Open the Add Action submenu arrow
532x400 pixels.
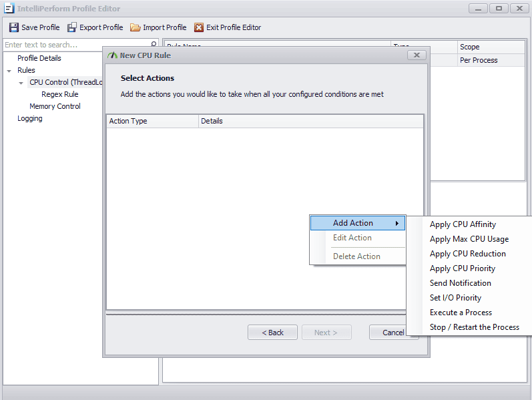click(x=396, y=223)
